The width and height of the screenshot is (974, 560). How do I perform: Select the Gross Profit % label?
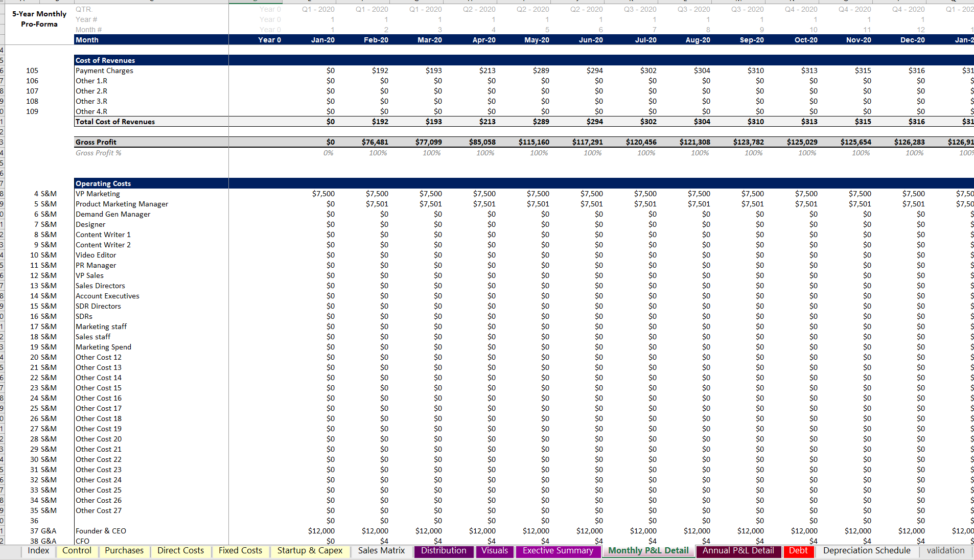(99, 153)
